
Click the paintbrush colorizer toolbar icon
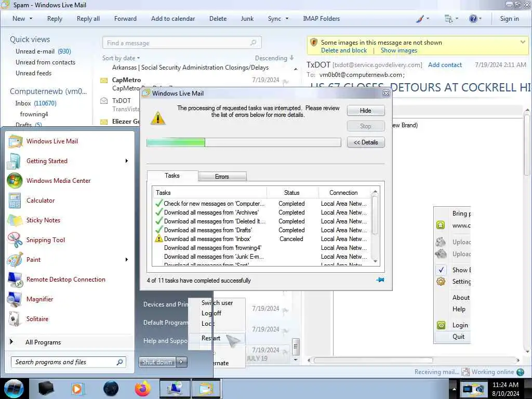420,19
